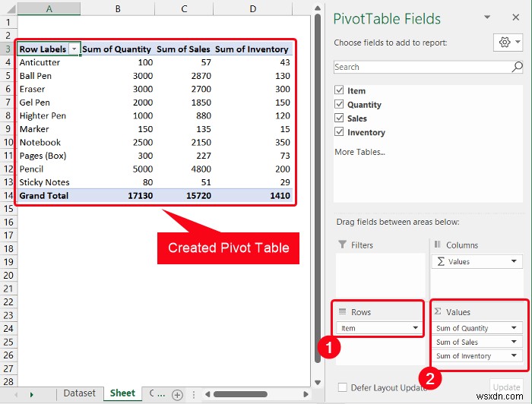This screenshot has height=404, width=532.
Task: Select column B header
Action: tap(118, 9)
